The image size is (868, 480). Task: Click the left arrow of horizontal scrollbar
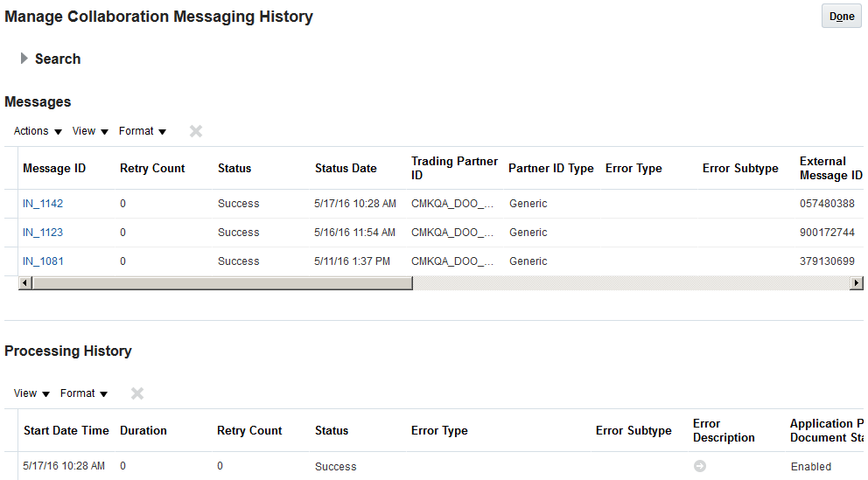click(x=24, y=283)
